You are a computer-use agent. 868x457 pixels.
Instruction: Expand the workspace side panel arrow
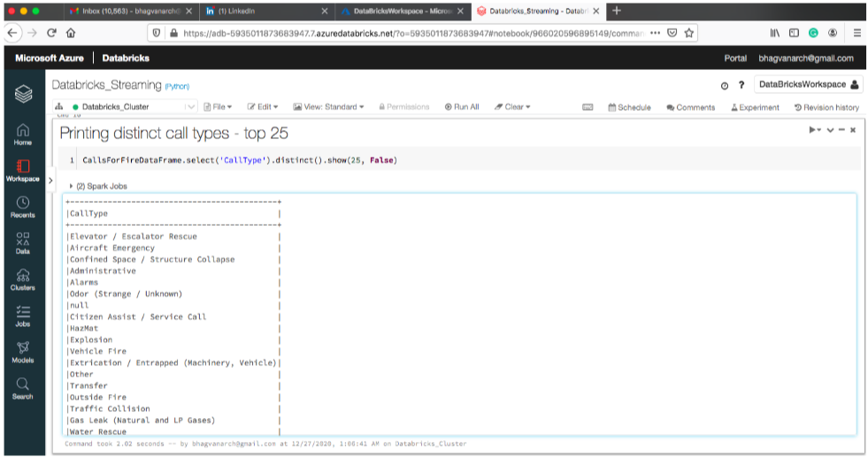tap(50, 180)
